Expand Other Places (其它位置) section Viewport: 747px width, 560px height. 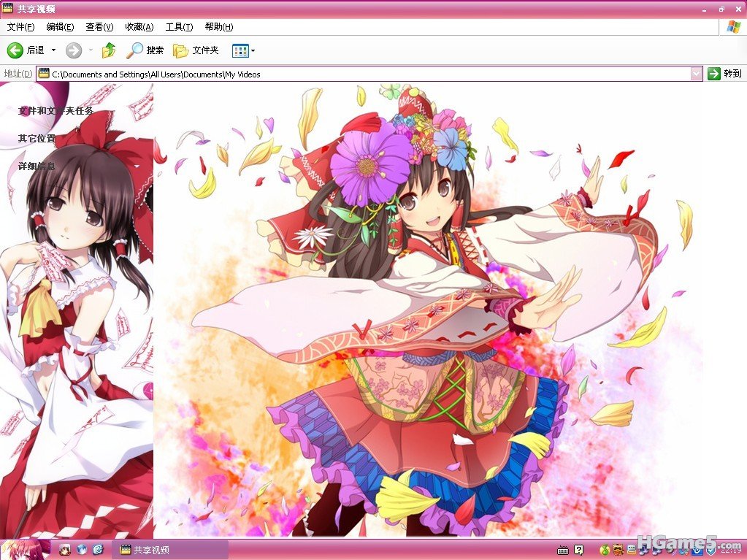(37, 139)
